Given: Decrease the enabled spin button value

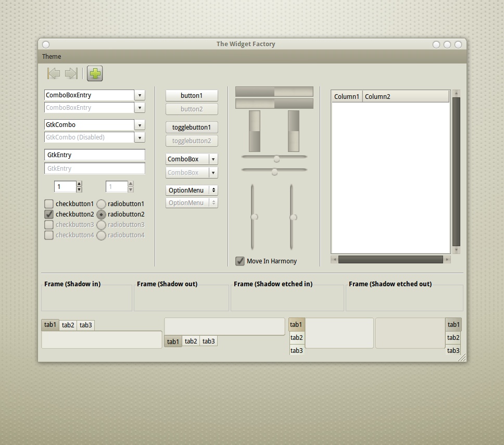Looking at the screenshot, I should pos(79,189).
